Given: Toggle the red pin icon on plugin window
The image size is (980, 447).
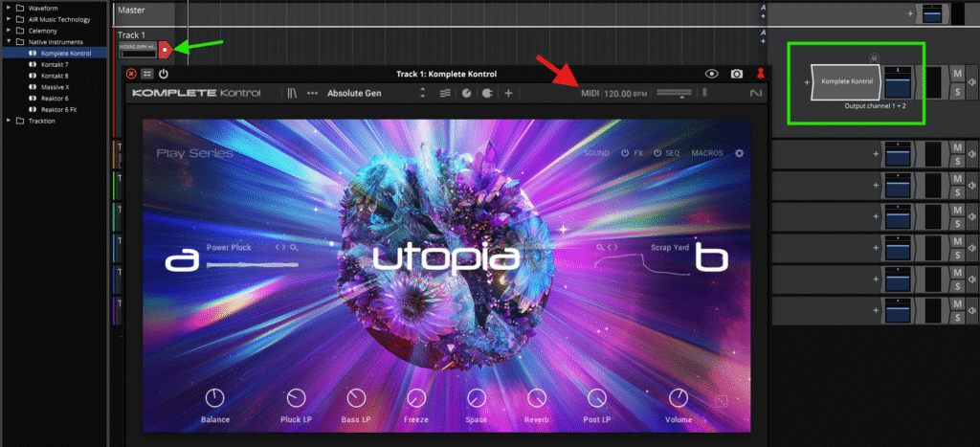Looking at the screenshot, I should [760, 74].
